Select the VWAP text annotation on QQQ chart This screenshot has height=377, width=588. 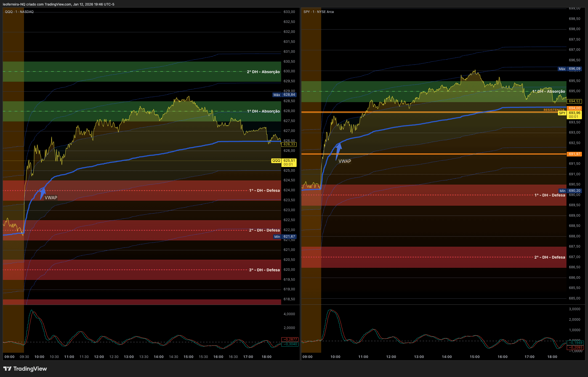coord(51,198)
